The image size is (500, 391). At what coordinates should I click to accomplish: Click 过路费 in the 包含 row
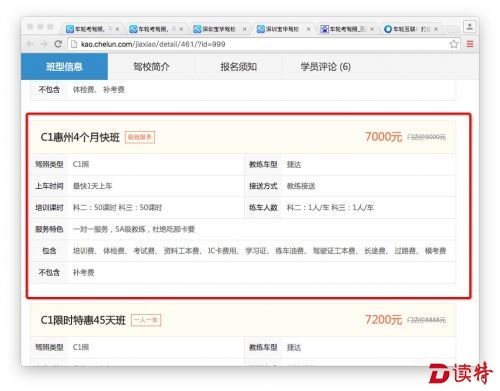pyautogui.click(x=405, y=251)
